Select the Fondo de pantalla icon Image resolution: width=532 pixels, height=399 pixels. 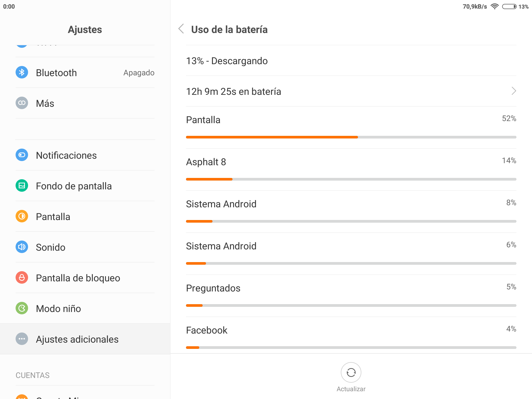point(22,186)
